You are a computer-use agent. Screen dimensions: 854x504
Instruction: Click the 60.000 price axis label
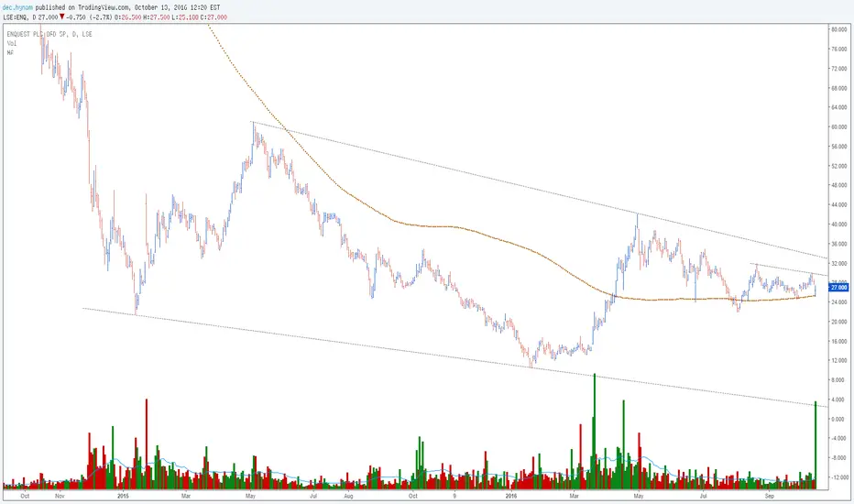(838, 127)
